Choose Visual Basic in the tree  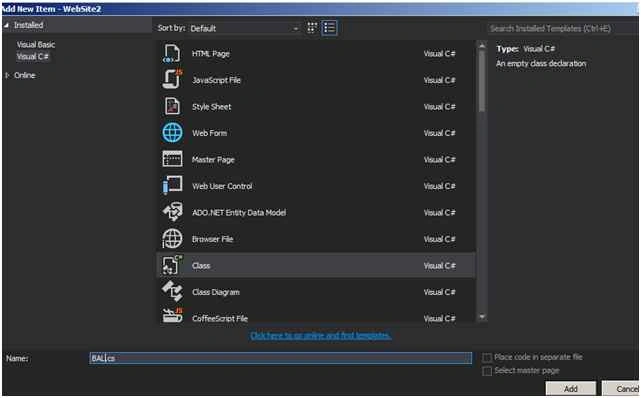click(36, 45)
